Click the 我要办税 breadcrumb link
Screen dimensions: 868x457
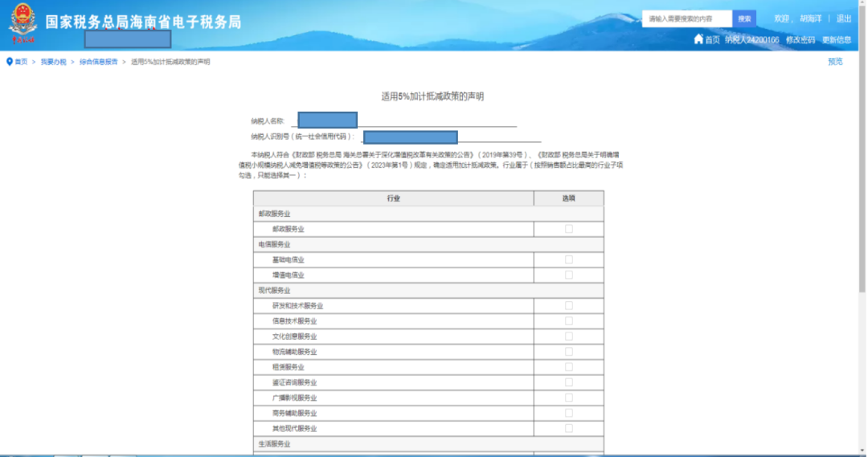coord(53,62)
